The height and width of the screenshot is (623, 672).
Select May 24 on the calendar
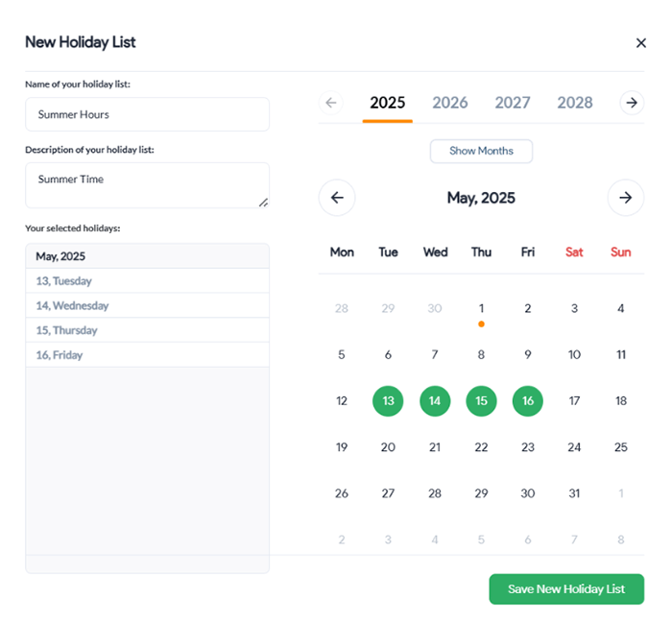click(x=574, y=447)
